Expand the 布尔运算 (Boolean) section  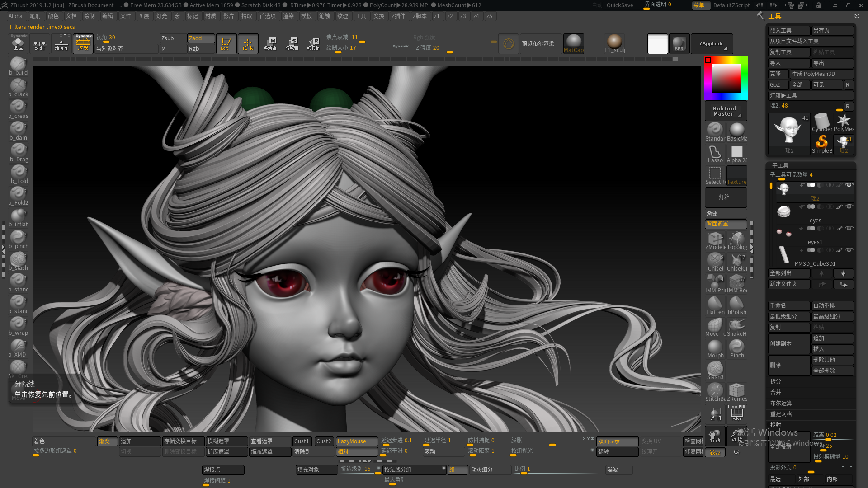781,403
